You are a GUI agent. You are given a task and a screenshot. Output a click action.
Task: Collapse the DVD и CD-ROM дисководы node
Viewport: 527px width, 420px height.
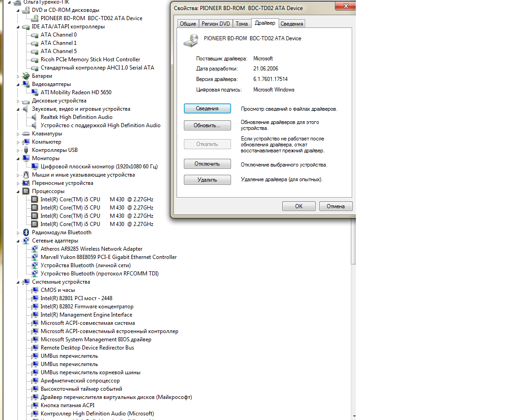pyautogui.click(x=18, y=11)
